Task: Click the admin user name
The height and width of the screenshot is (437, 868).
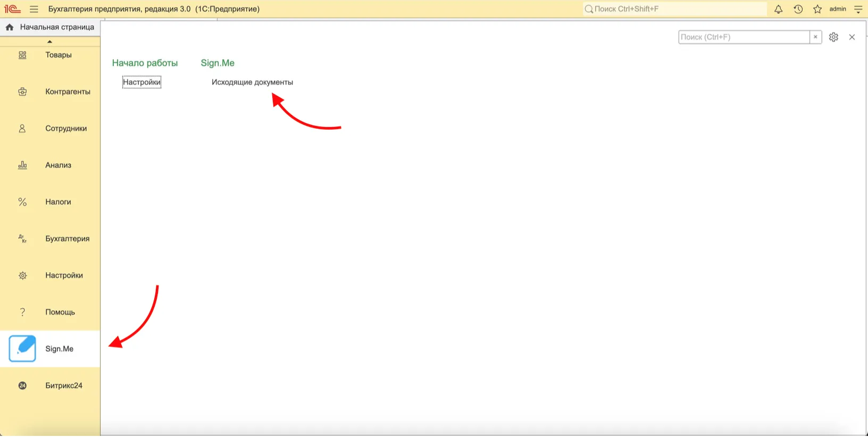Action: pos(838,9)
